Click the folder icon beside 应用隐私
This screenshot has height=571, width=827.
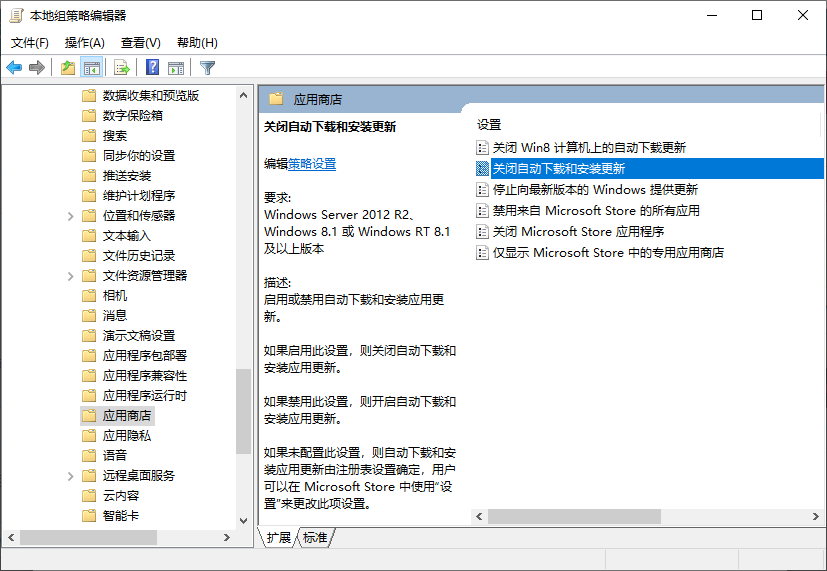(89, 435)
